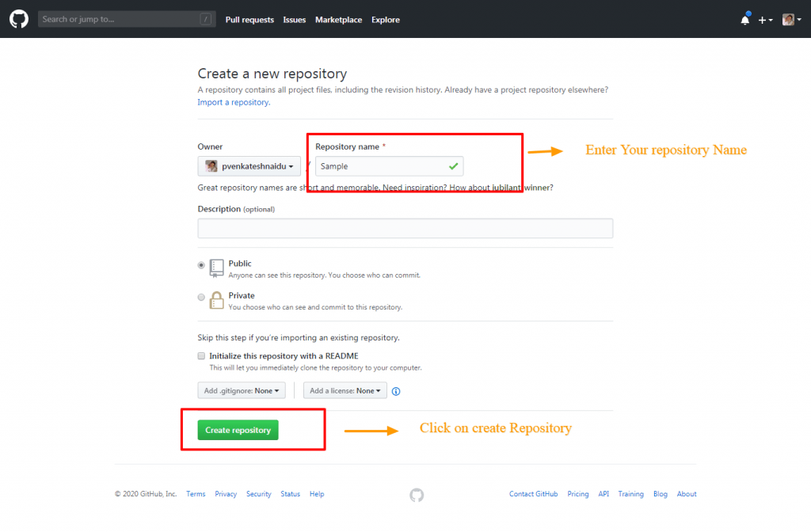Open your profile avatar menu
This screenshot has height=532, width=811.
789,19
